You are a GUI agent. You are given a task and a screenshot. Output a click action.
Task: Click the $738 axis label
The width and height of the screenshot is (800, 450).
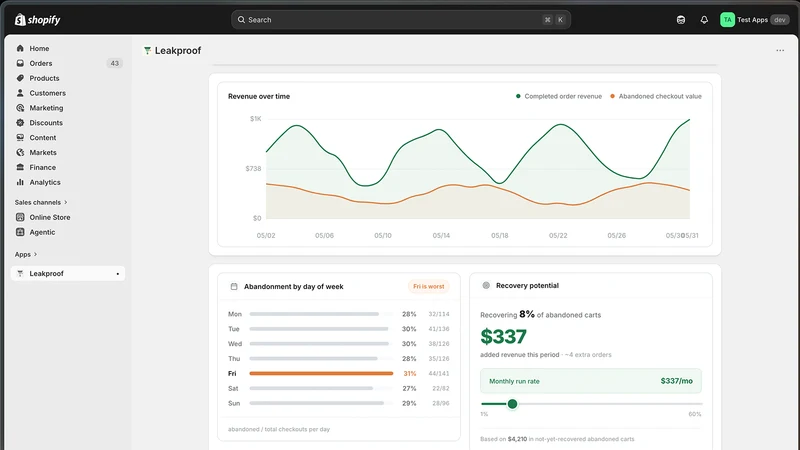[253, 168]
